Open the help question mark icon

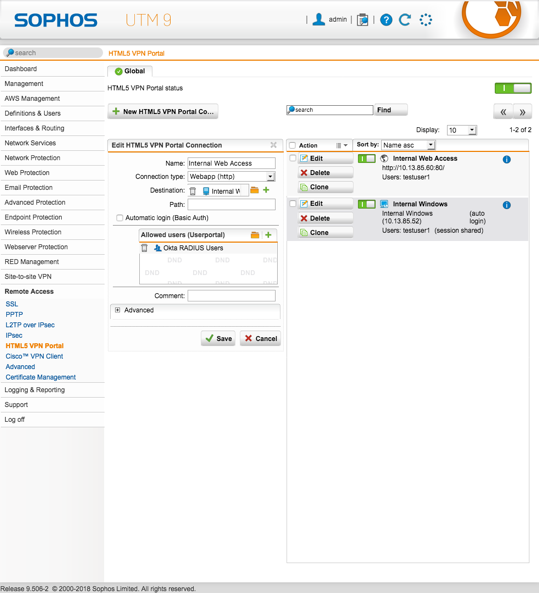[386, 20]
